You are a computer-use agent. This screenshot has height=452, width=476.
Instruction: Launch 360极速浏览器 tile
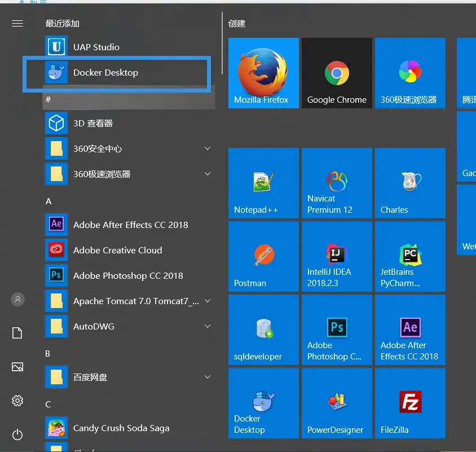(x=410, y=73)
